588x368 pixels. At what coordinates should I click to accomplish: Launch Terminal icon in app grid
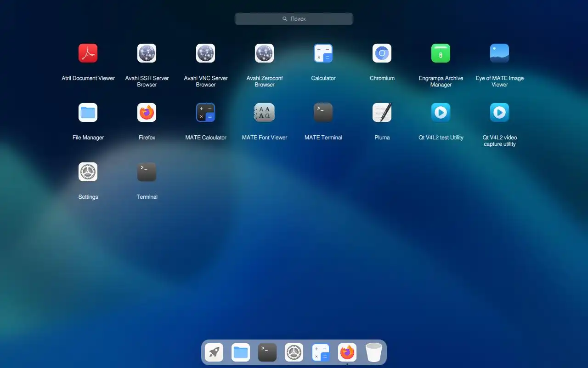147,172
